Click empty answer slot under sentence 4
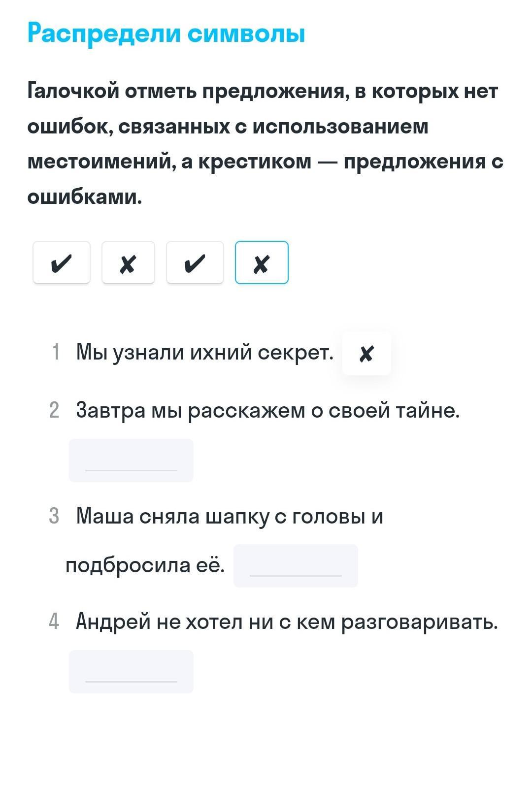This screenshot has width=532, height=787. 131,672
